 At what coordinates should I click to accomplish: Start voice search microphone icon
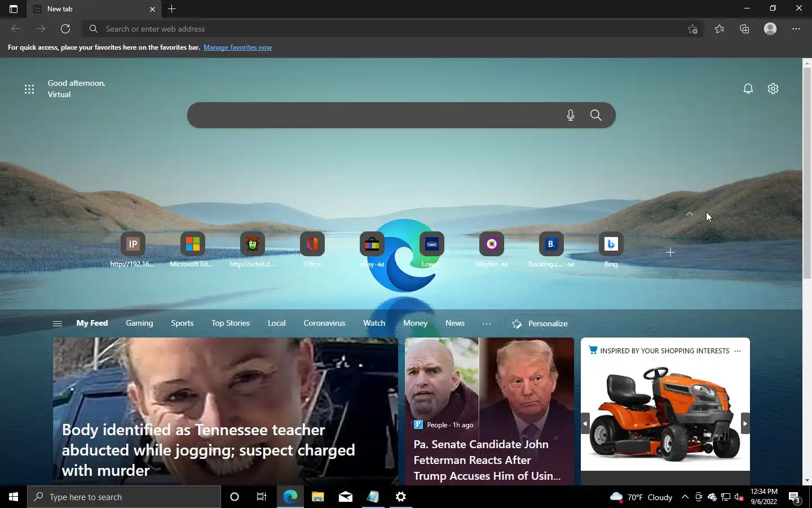click(571, 115)
